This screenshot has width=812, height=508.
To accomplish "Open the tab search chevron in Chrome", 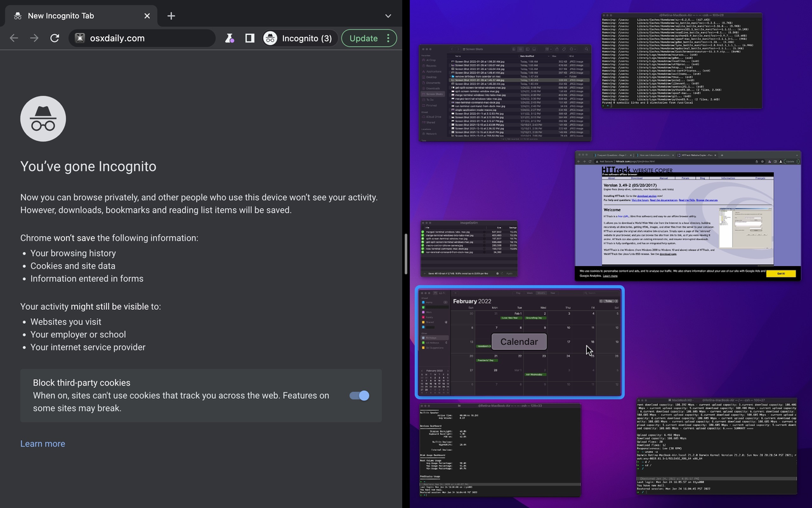I will point(387,15).
